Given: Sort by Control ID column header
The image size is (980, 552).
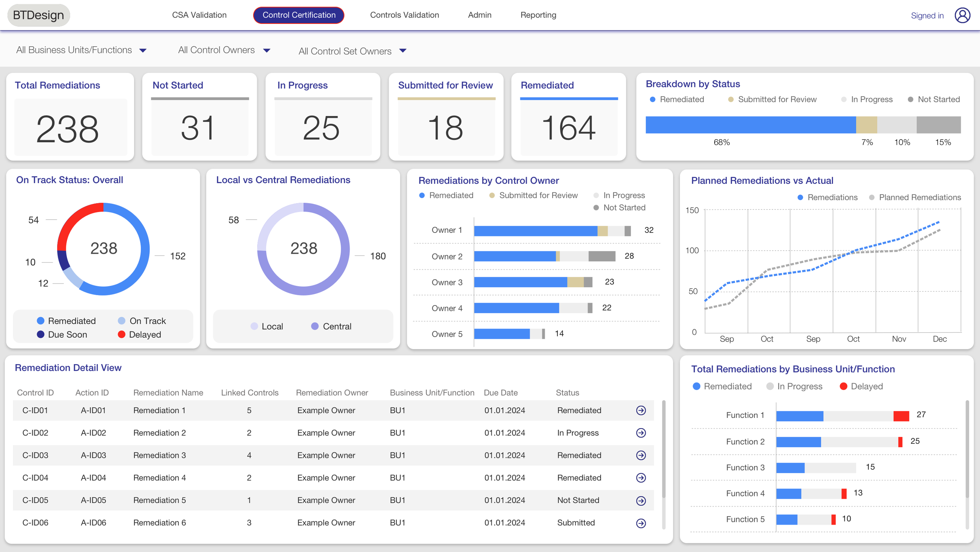Looking at the screenshot, I should [x=35, y=393].
